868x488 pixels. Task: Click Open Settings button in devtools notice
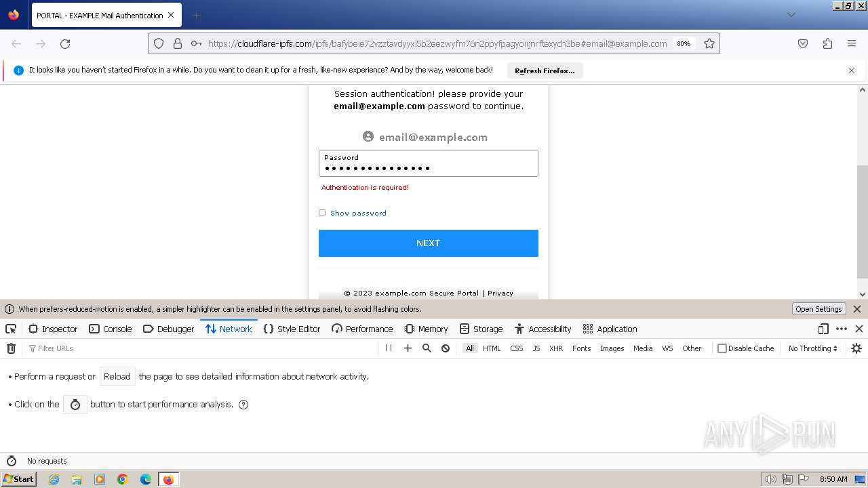(818, 309)
